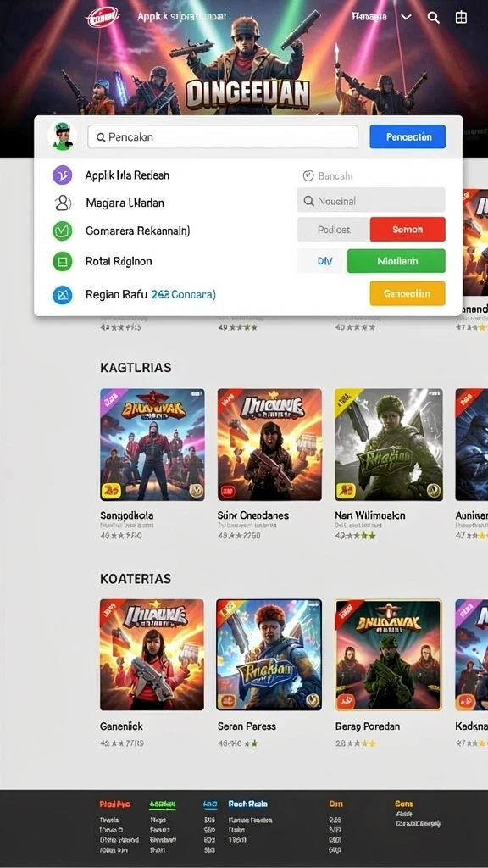The width and height of the screenshot is (488, 868).
Task: Toggle green check icon beside Gomarera Rekannaln
Action: (x=63, y=231)
